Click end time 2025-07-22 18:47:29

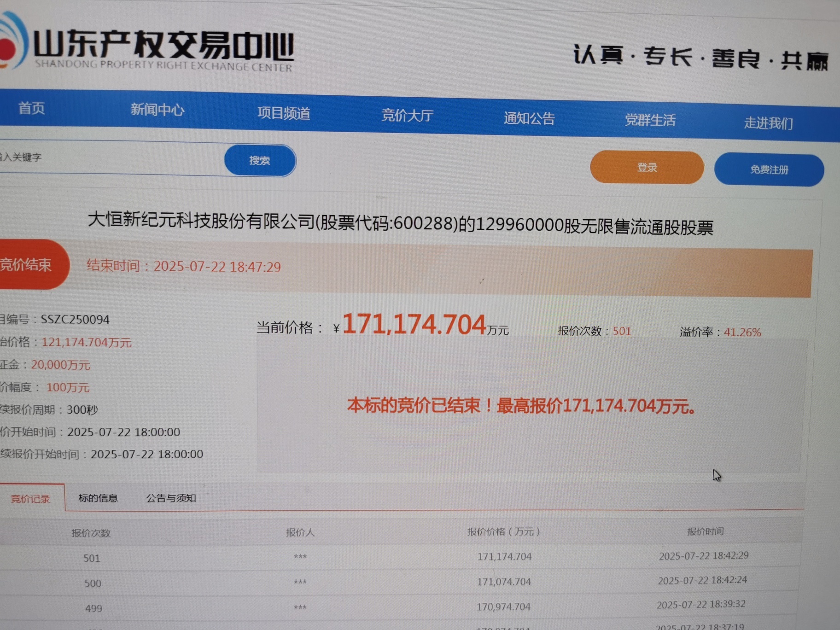click(217, 267)
